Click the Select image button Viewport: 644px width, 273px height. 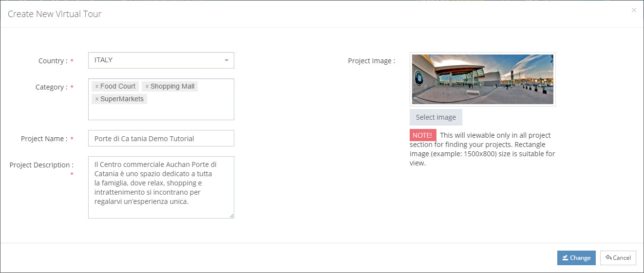(436, 117)
